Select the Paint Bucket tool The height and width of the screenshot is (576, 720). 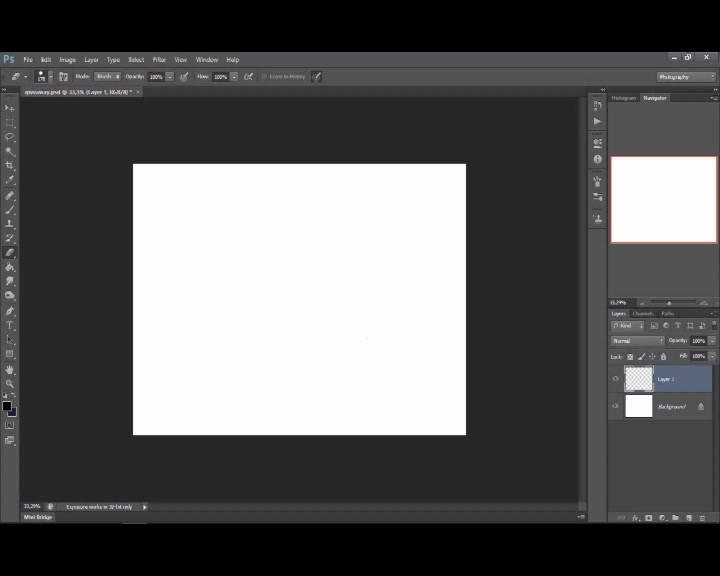pyautogui.click(x=9, y=267)
